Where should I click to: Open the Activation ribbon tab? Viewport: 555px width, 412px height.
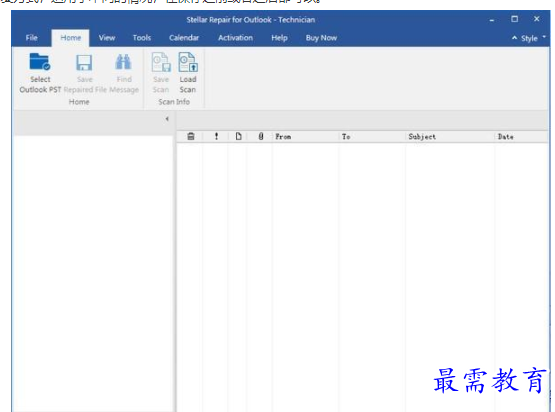point(235,38)
